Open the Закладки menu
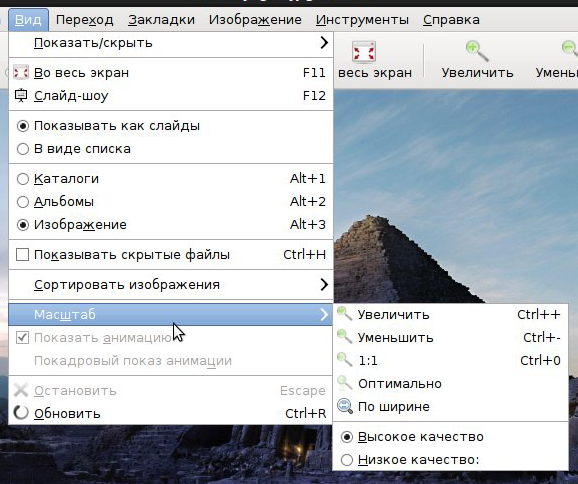The image size is (578, 484). point(161,20)
